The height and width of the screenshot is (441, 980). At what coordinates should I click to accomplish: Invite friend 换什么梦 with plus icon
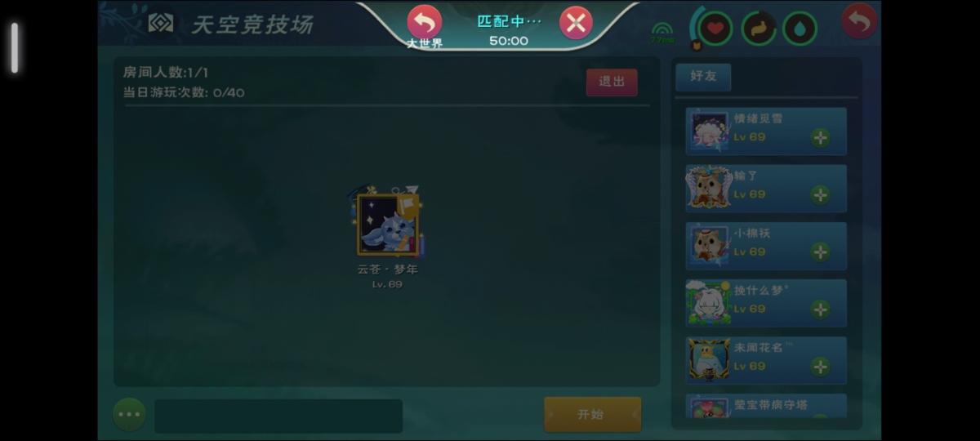820,309
